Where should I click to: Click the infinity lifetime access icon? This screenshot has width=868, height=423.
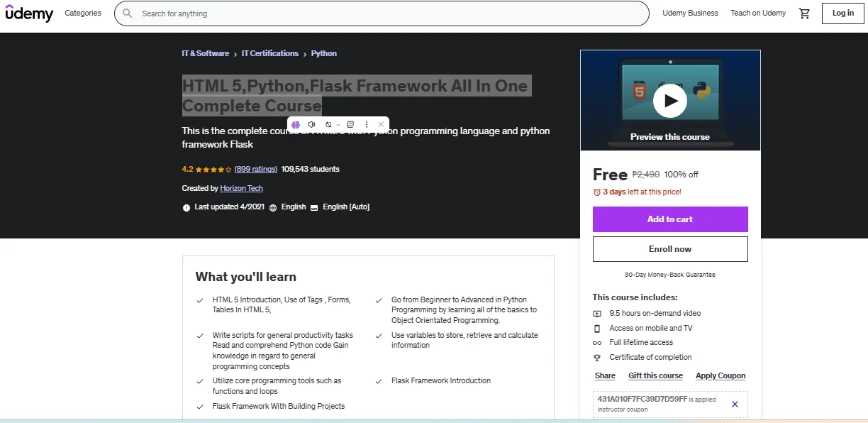597,343
